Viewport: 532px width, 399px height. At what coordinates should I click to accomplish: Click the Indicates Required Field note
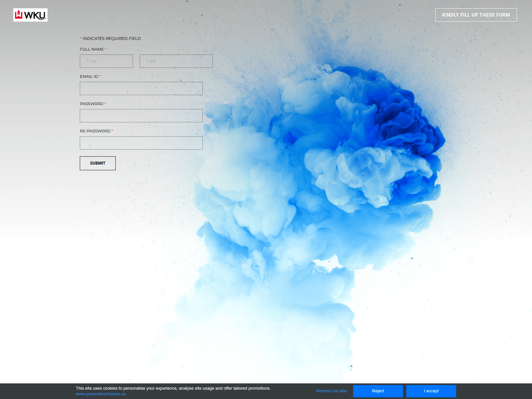(x=110, y=39)
